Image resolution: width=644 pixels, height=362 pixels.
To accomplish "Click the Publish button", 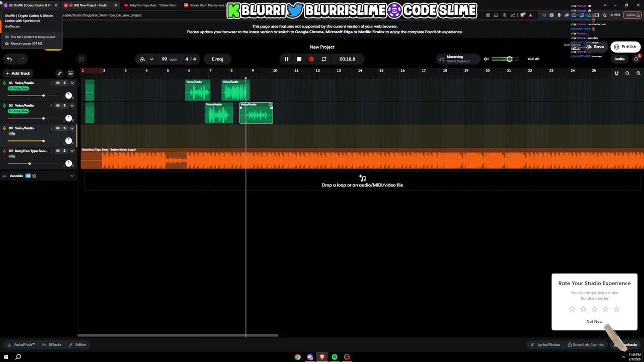I will click(625, 47).
